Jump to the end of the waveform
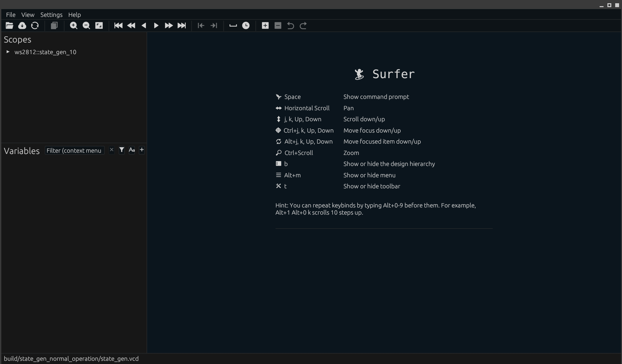Image resolution: width=622 pixels, height=364 pixels. click(182, 26)
